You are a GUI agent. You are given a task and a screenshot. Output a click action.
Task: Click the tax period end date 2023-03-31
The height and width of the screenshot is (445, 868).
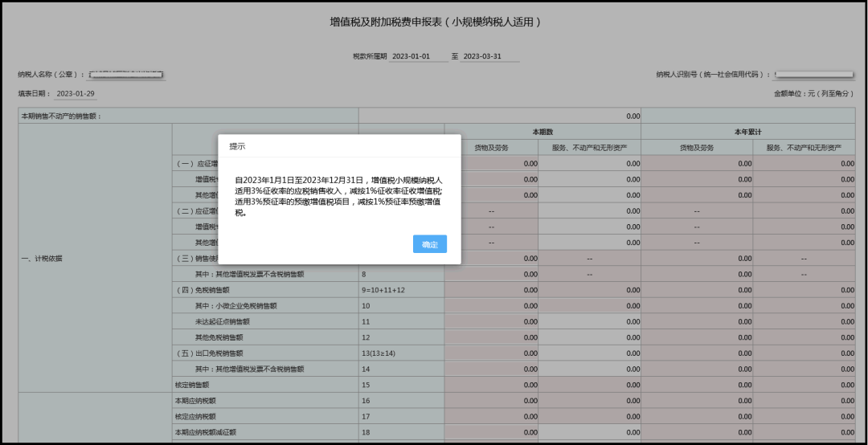pyautogui.click(x=489, y=56)
